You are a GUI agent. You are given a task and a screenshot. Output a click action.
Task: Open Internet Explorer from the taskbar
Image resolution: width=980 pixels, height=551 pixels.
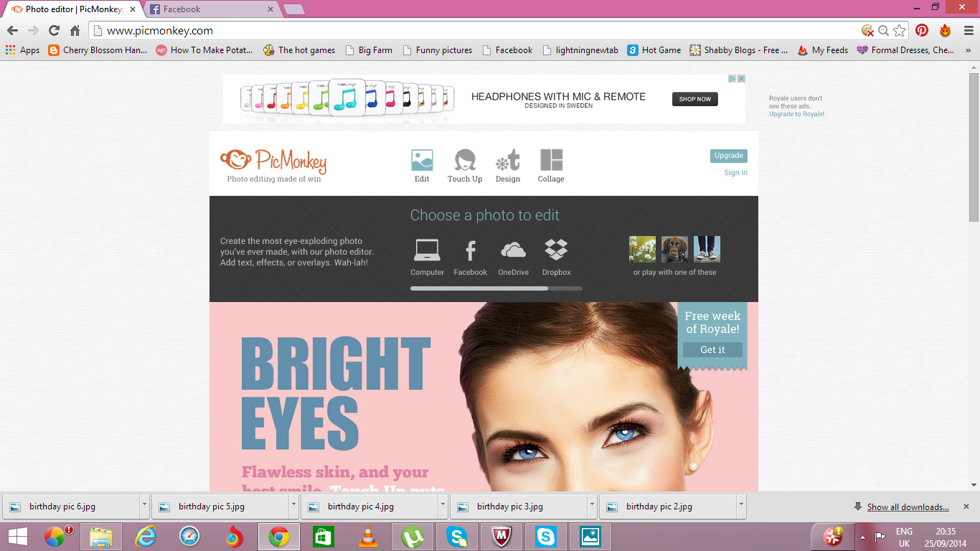[x=145, y=536]
